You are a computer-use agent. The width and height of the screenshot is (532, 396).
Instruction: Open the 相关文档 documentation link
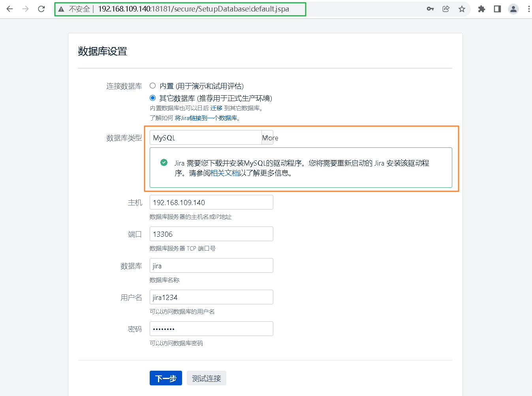[225, 173]
